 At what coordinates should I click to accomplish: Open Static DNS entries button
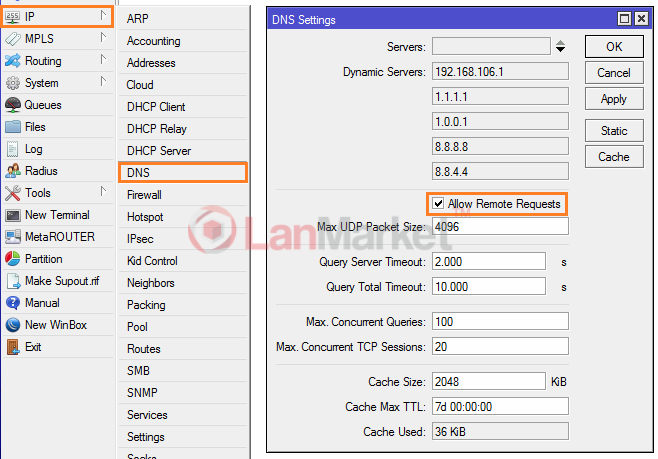(x=614, y=131)
